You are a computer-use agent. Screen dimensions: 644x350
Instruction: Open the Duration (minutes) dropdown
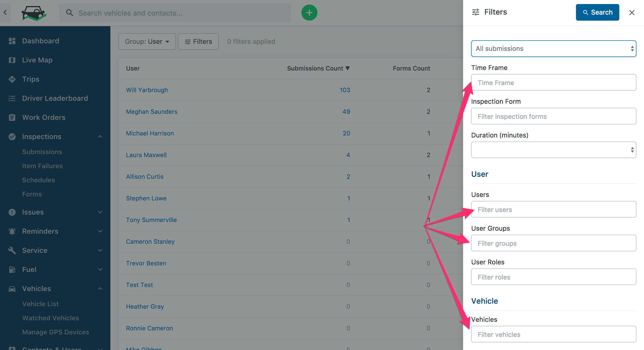pos(554,150)
